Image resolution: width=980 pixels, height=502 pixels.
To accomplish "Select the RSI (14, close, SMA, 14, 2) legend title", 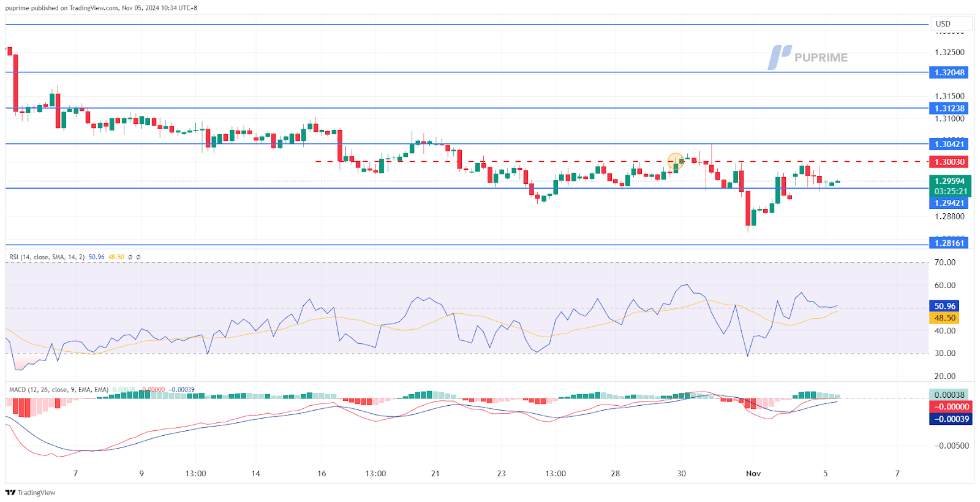I will pyautogui.click(x=47, y=257).
